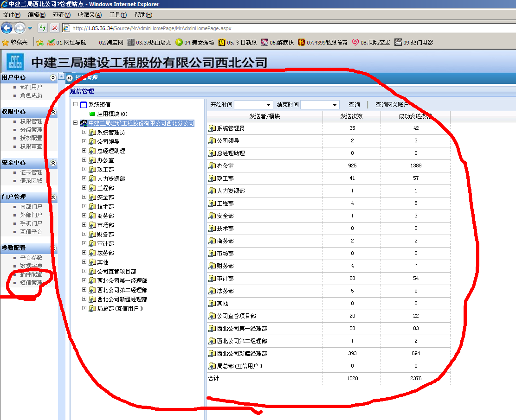
Task: Open the 05.今日新服 bookmark icon
Action: pyautogui.click(x=221, y=42)
